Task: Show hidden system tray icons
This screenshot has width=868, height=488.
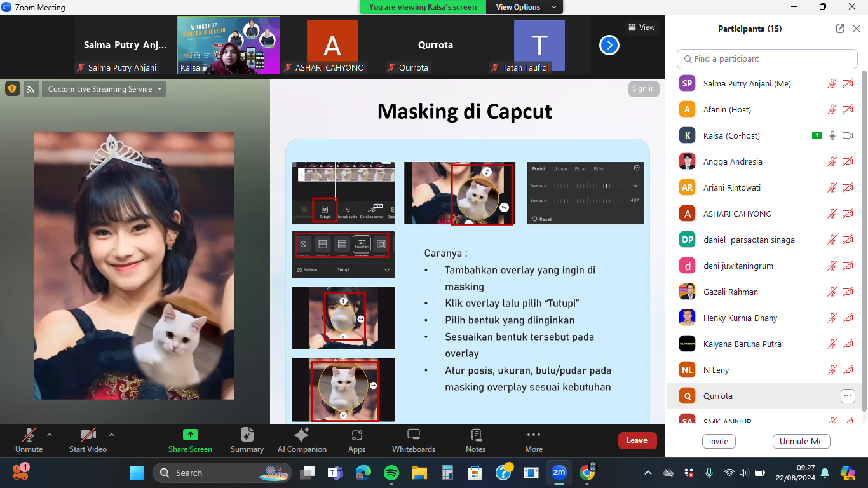Action: click(x=648, y=473)
